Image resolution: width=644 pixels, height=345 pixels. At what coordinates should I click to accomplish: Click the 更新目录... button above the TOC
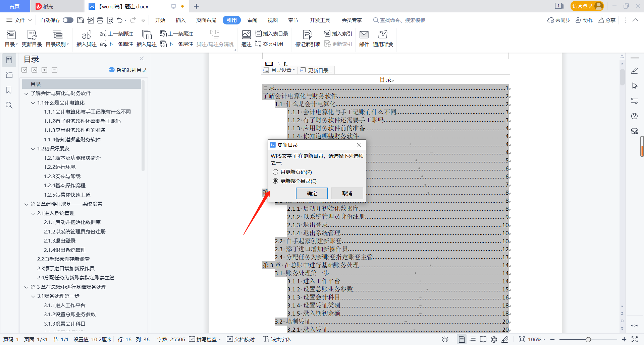(316, 70)
